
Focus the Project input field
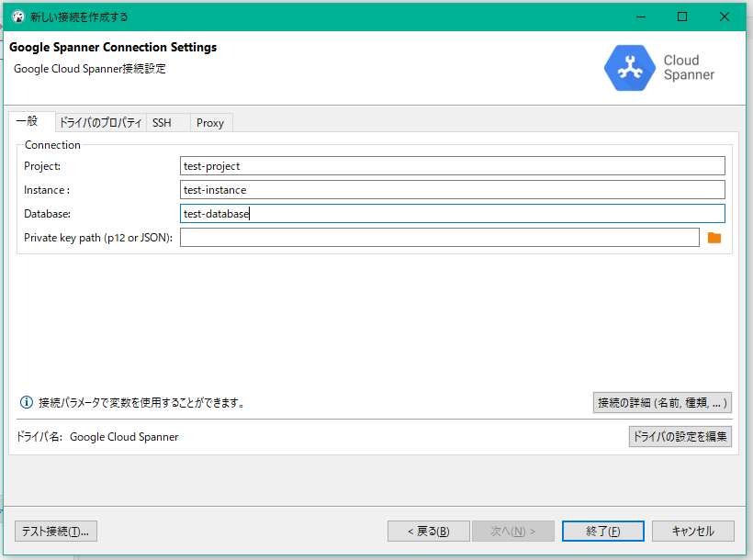click(453, 165)
